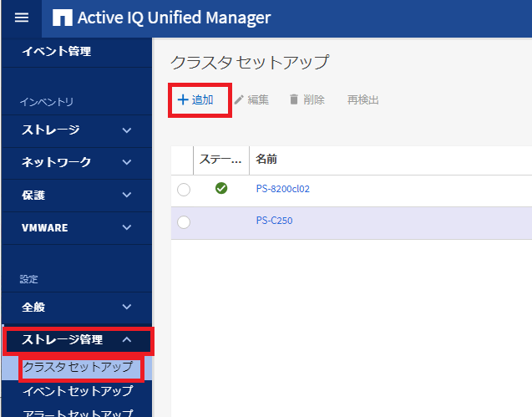The width and height of the screenshot is (532, 417).
Task: Open the PS-C250 cluster link
Action: pyautogui.click(x=274, y=221)
